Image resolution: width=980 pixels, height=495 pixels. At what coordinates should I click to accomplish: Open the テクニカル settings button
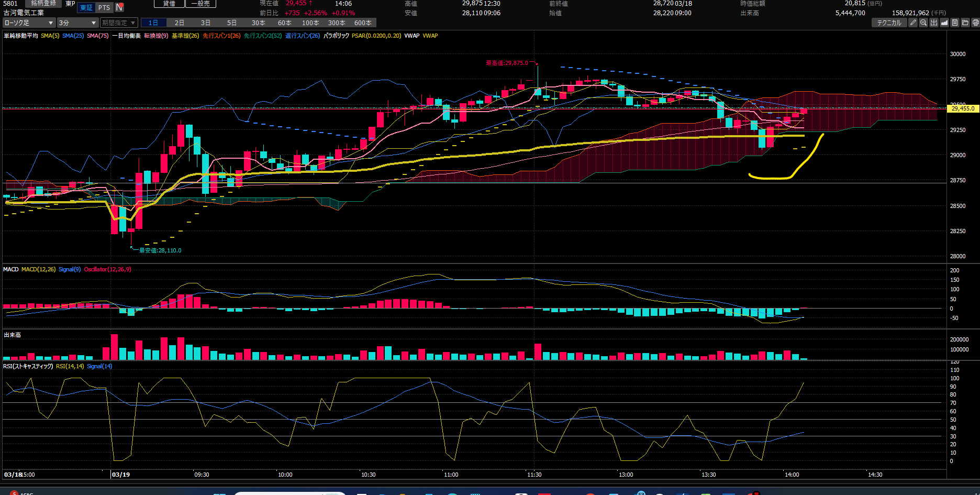point(889,23)
